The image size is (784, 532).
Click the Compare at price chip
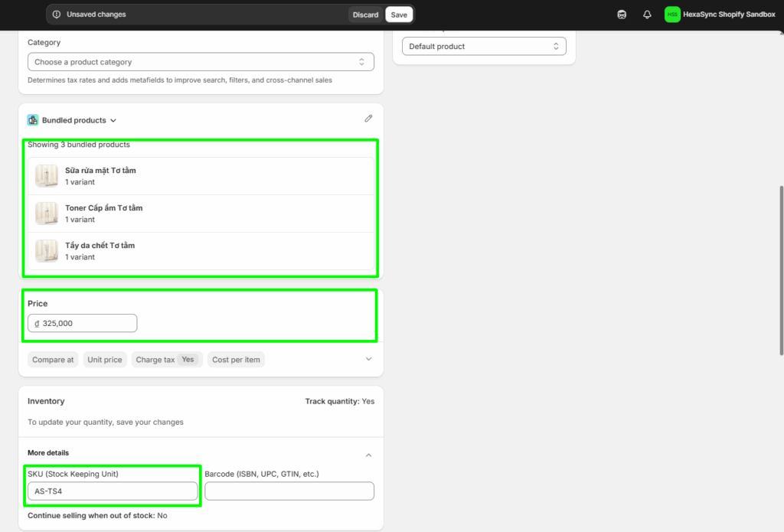point(53,360)
